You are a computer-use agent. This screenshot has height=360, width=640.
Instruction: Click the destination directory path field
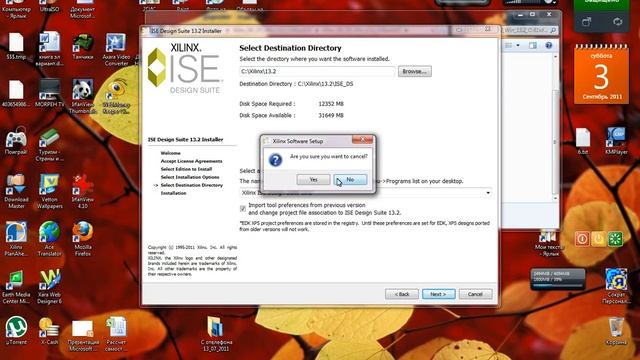click(317, 71)
